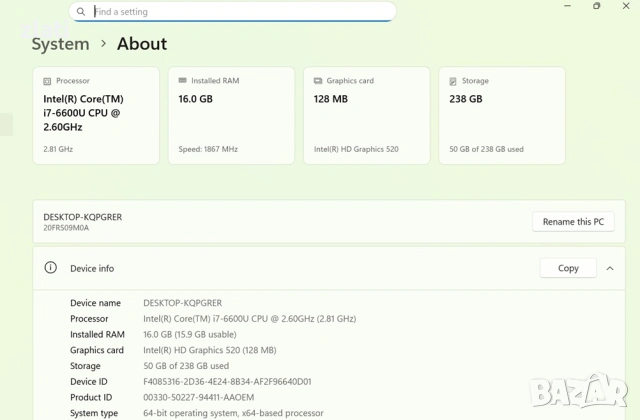Focus the Find a setting search box
This screenshot has height=420, width=640.
pyautogui.click(x=233, y=11)
